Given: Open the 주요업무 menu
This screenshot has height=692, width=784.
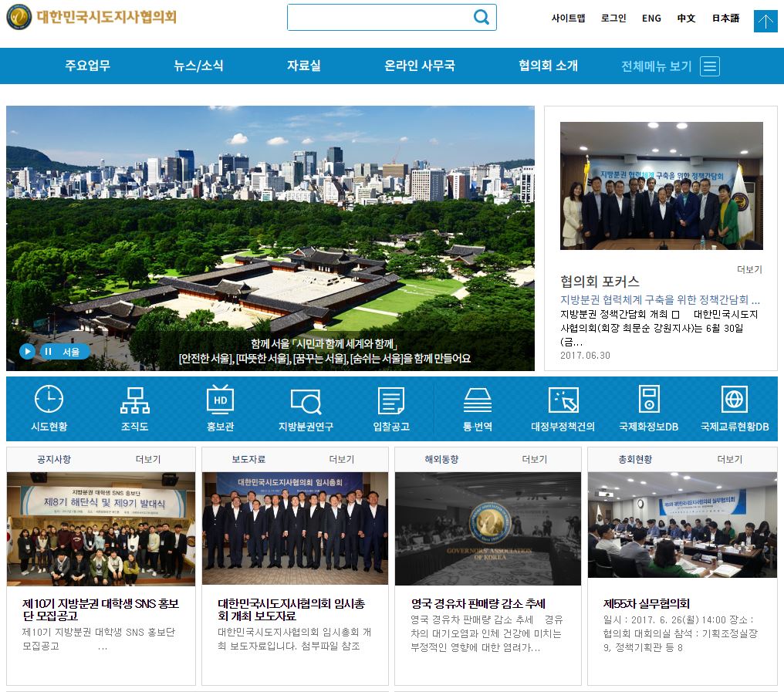Looking at the screenshot, I should pos(87,66).
